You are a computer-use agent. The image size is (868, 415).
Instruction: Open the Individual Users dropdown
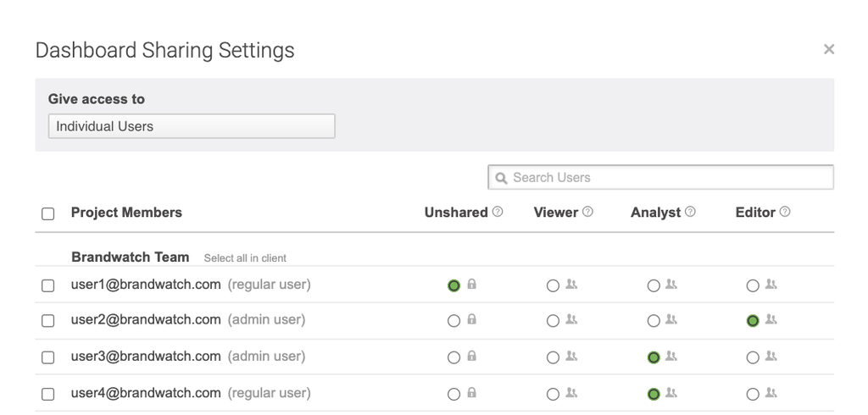(192, 126)
